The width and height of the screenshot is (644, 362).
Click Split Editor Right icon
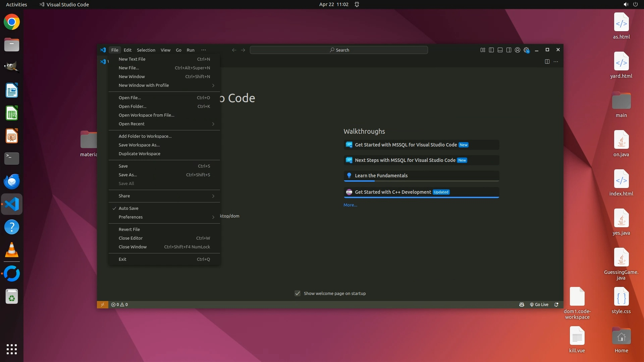[x=547, y=61]
